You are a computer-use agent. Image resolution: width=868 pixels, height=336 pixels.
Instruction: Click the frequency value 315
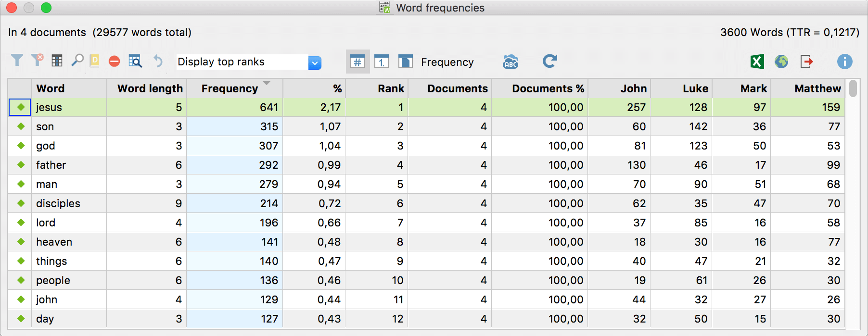[x=269, y=126]
